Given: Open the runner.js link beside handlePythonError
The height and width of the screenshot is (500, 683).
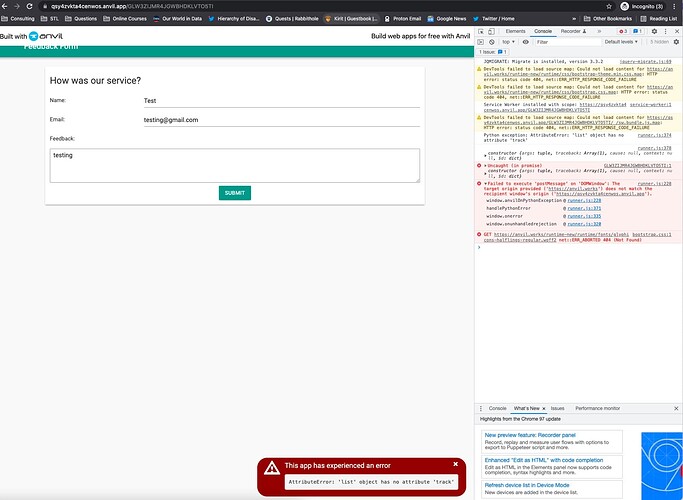Looking at the screenshot, I should (584, 209).
